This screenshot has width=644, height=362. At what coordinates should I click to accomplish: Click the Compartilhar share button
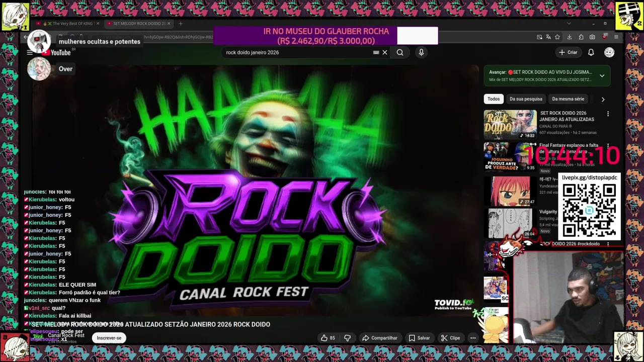pos(380,338)
